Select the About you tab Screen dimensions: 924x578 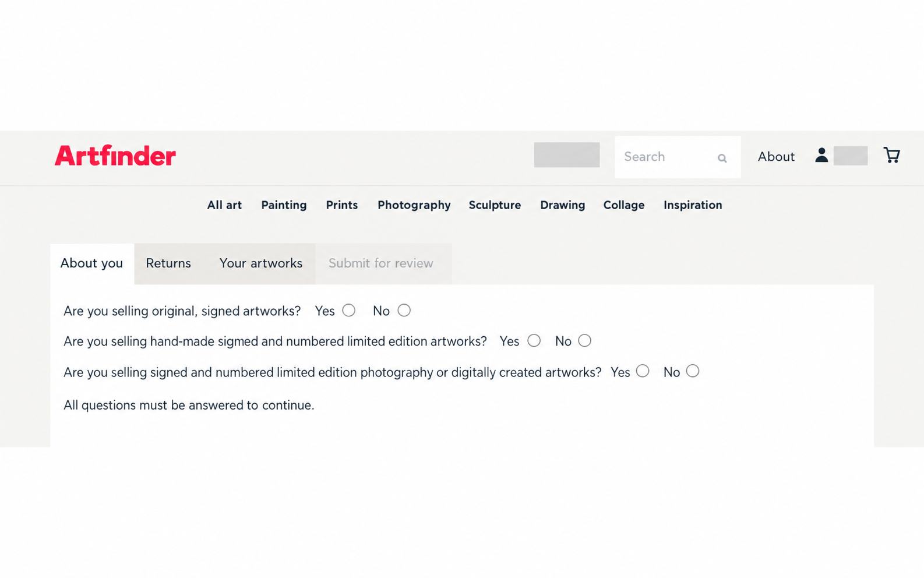tap(91, 263)
